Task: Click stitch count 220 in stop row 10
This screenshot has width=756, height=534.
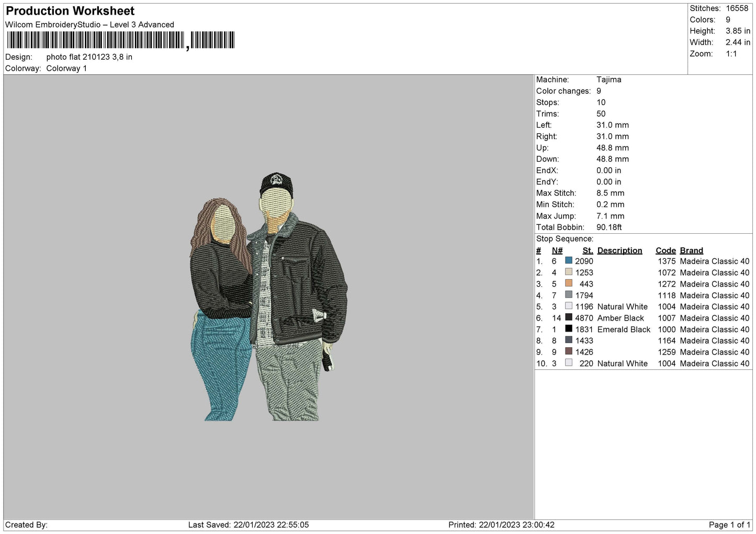Action: (586, 363)
